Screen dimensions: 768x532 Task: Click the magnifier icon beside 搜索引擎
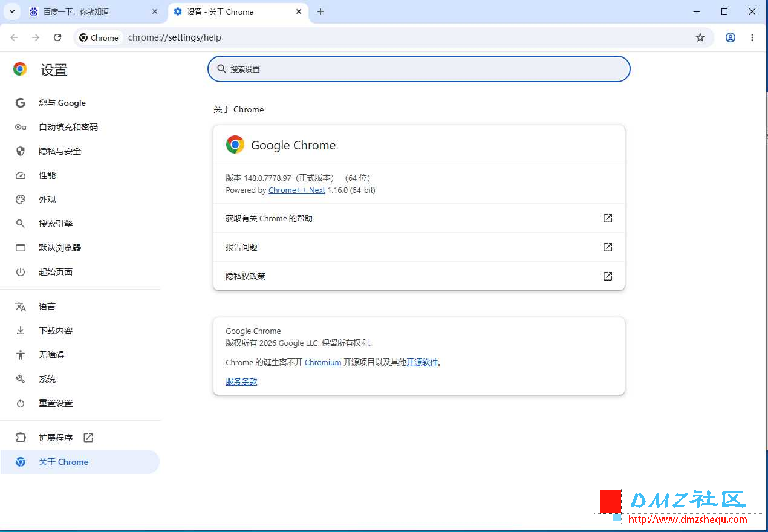tap(21, 224)
